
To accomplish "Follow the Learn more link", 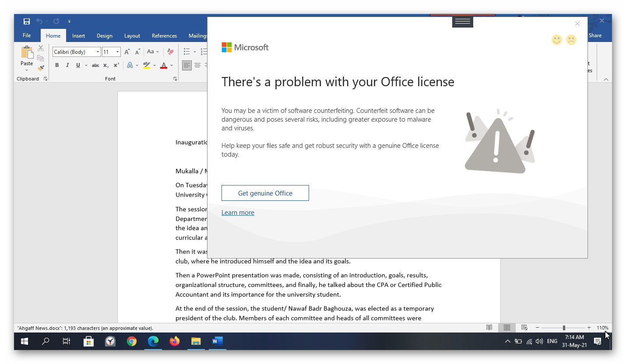I will [238, 212].
